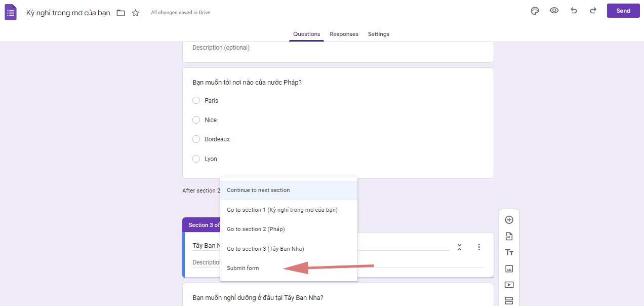The width and height of the screenshot is (644, 306).
Task: Click the form title text field
Action: [x=68, y=13]
